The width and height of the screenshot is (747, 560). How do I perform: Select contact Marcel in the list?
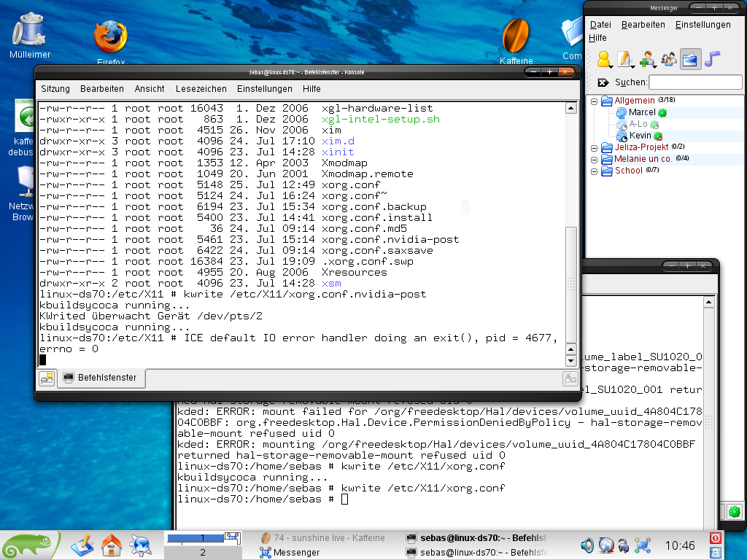pos(642,113)
